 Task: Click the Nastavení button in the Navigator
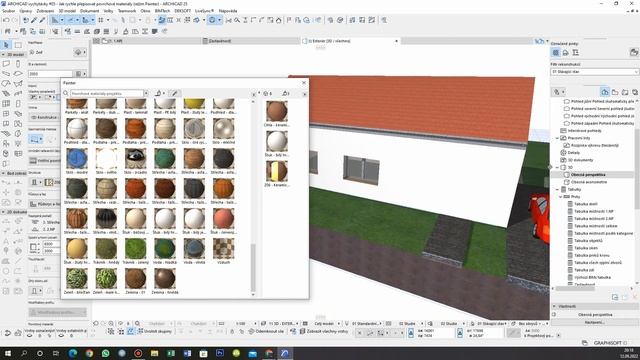(x=594, y=322)
